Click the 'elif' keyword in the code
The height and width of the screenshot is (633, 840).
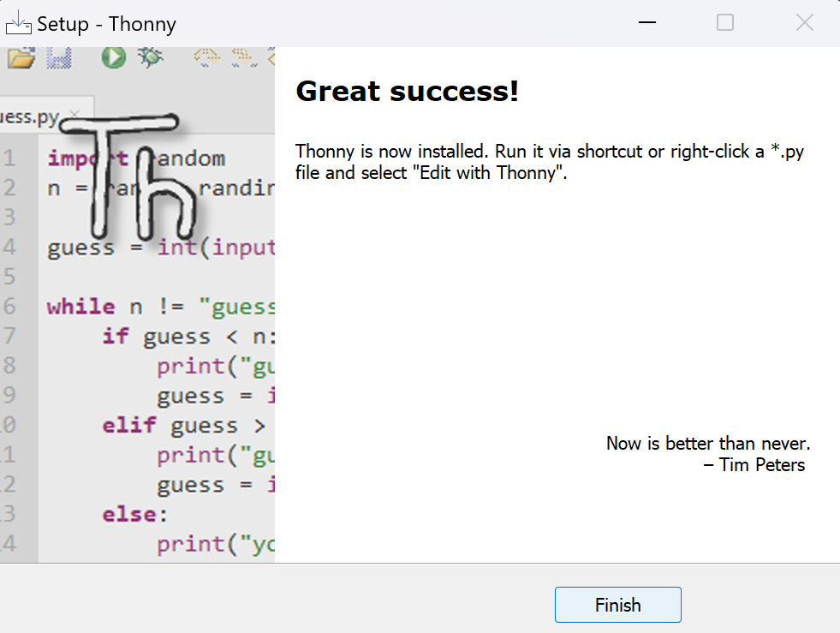coord(128,425)
